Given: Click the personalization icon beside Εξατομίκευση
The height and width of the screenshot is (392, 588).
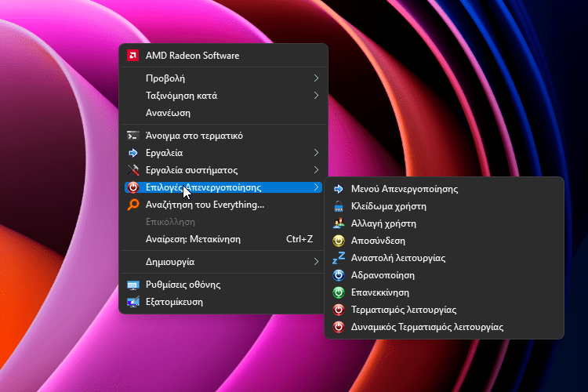Looking at the screenshot, I should pyautogui.click(x=132, y=302).
